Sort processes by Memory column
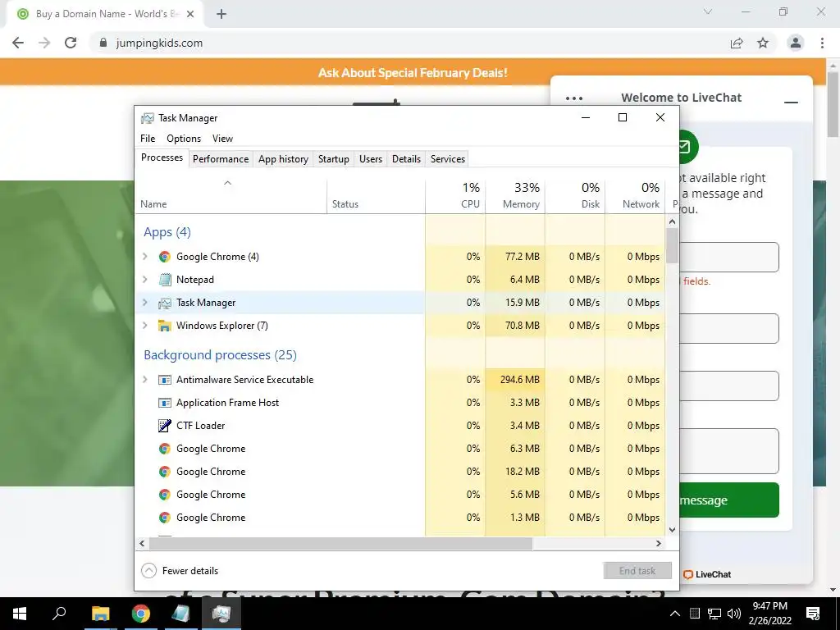 point(515,196)
